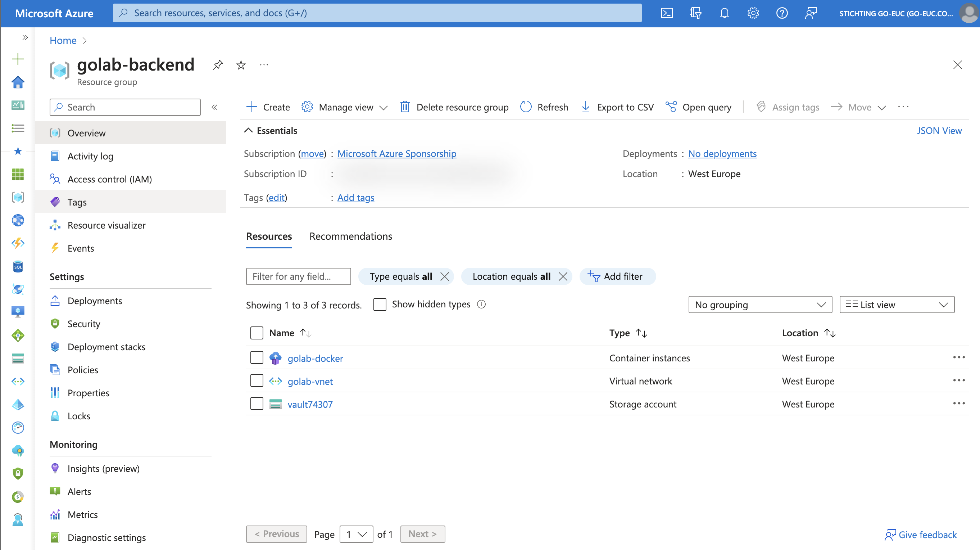Toggle Show hidden types checkbox
Screen dimensions: 980x550
(380, 304)
